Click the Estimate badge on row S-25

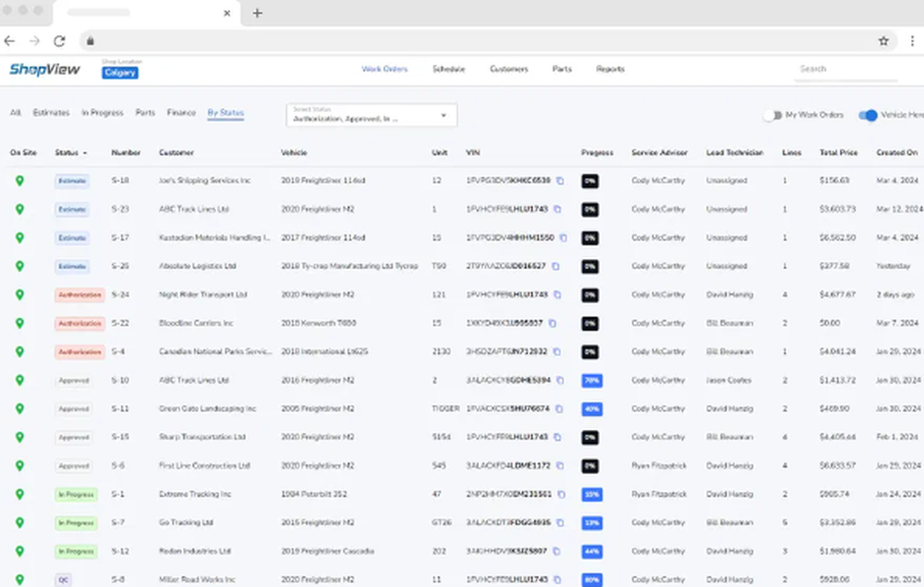point(72,266)
